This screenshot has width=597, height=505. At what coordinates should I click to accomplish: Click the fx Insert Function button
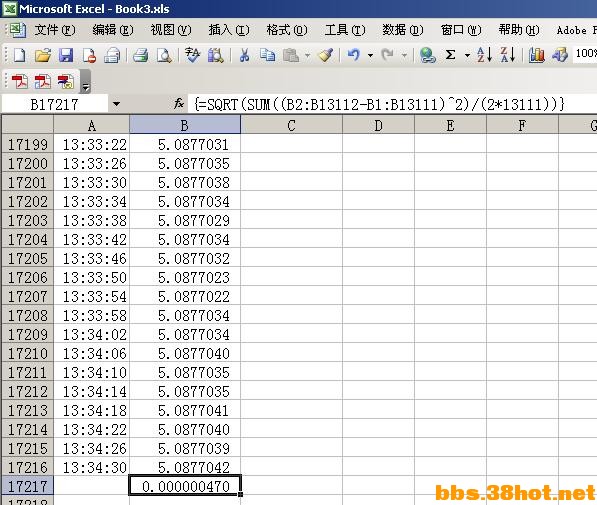click(x=179, y=104)
